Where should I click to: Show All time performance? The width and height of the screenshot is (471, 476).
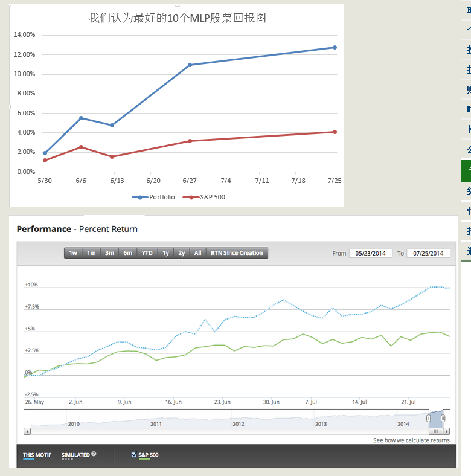point(197,253)
